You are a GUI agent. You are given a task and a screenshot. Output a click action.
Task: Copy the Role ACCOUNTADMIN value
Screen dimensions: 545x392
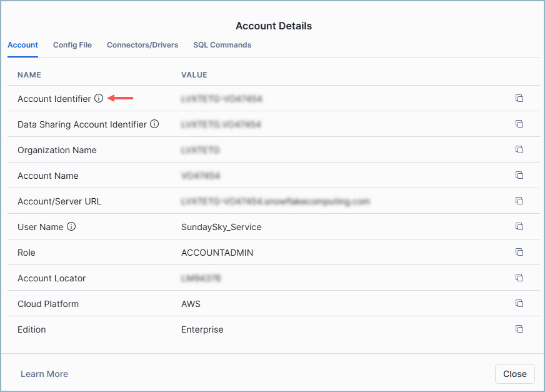click(x=519, y=252)
